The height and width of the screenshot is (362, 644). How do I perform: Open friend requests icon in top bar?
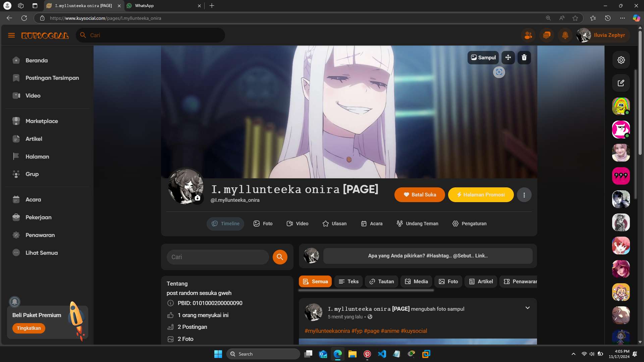coord(528,35)
